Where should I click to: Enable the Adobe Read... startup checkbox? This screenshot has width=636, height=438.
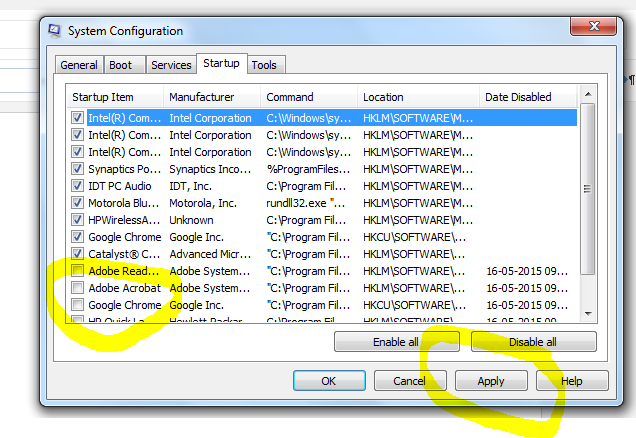[x=77, y=271]
